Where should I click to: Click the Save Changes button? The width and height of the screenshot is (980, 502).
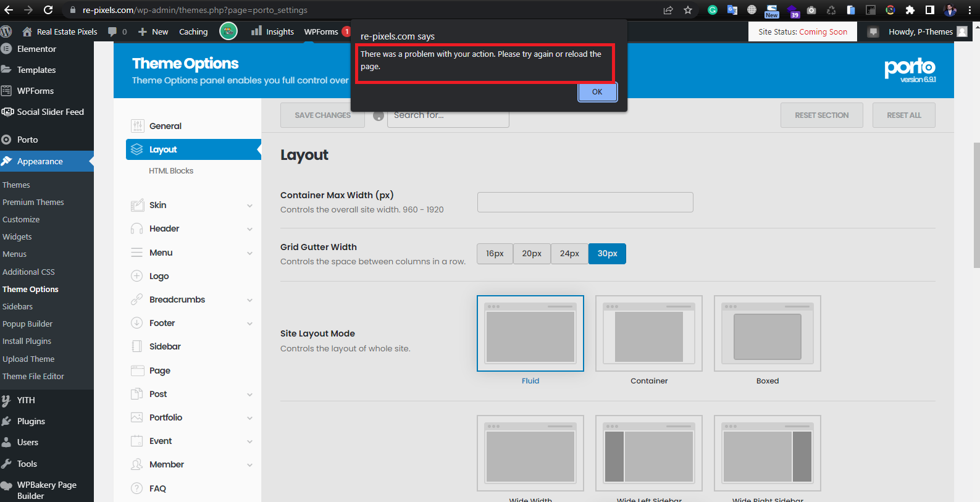coord(322,115)
